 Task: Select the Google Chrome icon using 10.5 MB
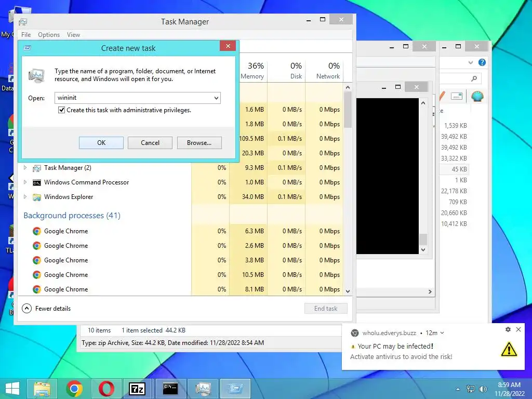pos(37,275)
